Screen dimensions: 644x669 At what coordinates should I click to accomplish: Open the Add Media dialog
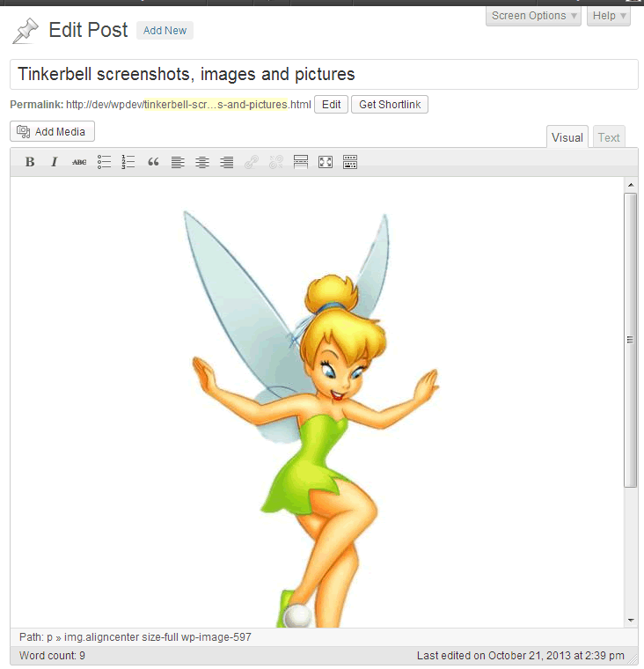click(53, 131)
